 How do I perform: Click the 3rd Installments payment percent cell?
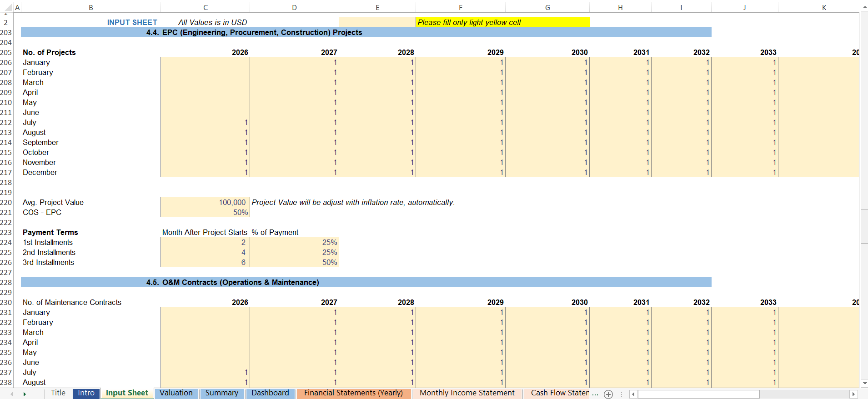(294, 262)
